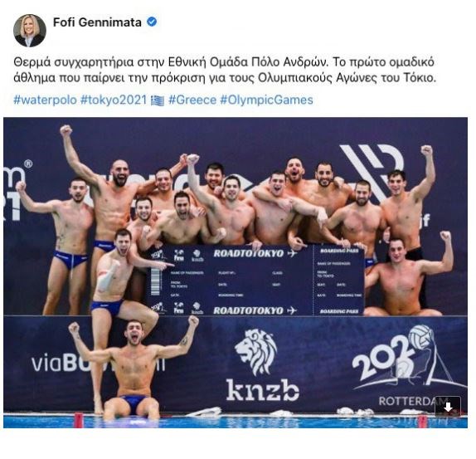Image resolution: width=476 pixels, height=459 pixels.
Task: Click the top ROADTOTOKYO airplane icon
Action: coord(292,253)
